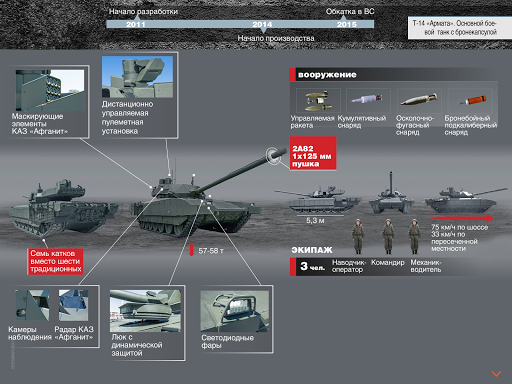This screenshot has height=384, width=512.
Task: Open the Осколочно-фугасный снаряд shell icon
Action: click(x=419, y=101)
